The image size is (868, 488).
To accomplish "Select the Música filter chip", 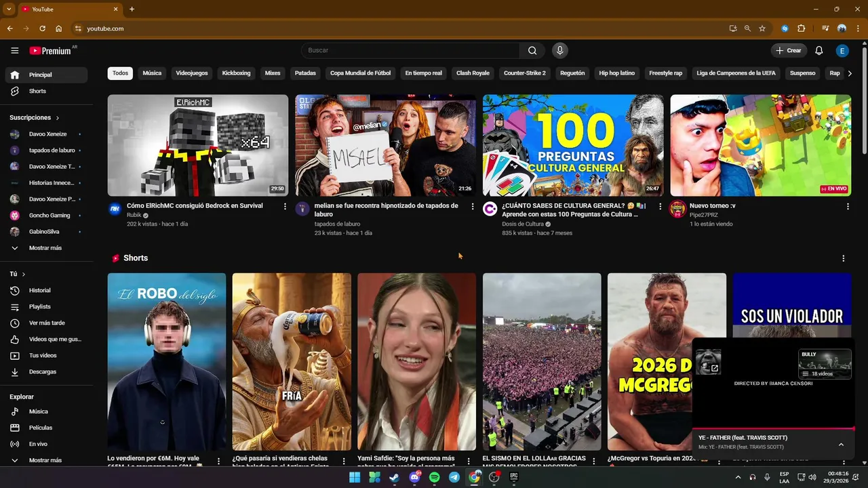I will (152, 73).
